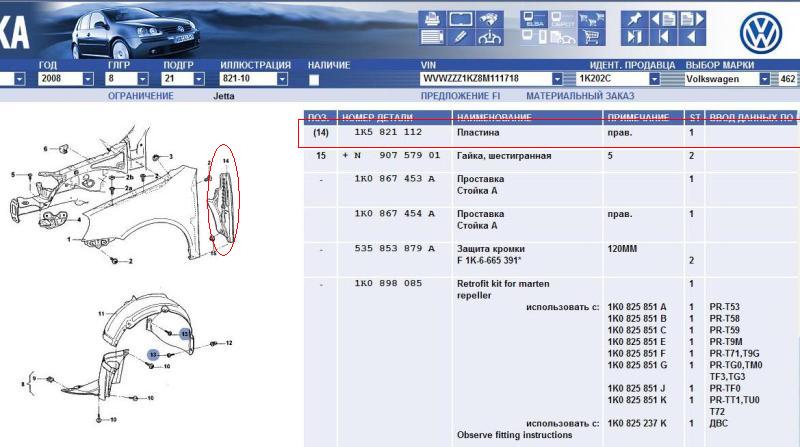Click the 1K0 825 237 K reference
The width and height of the screenshot is (800, 447).
[x=637, y=423]
